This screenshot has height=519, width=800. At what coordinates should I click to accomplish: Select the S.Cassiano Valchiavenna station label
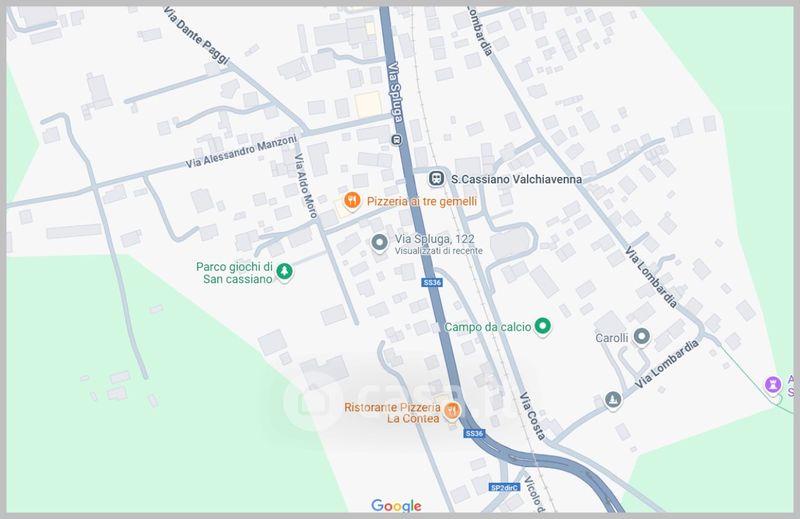point(516,179)
